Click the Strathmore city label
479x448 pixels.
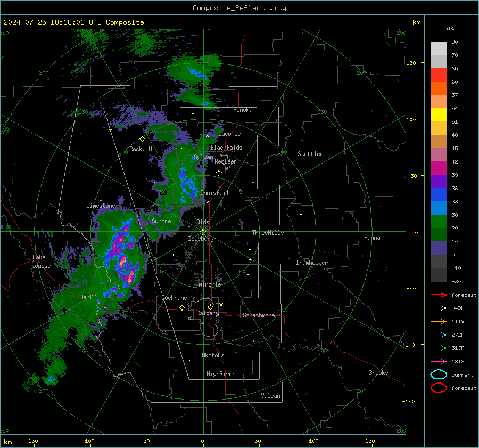259,315
